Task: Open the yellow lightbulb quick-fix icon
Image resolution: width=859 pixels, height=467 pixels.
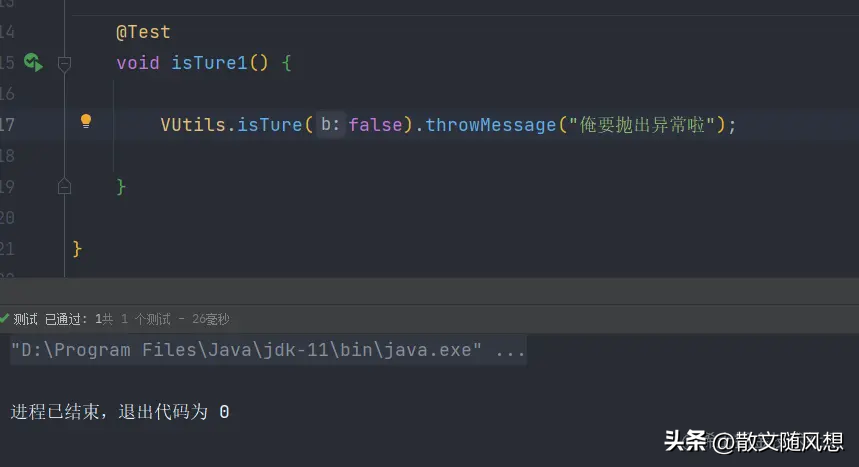Action: click(x=86, y=121)
